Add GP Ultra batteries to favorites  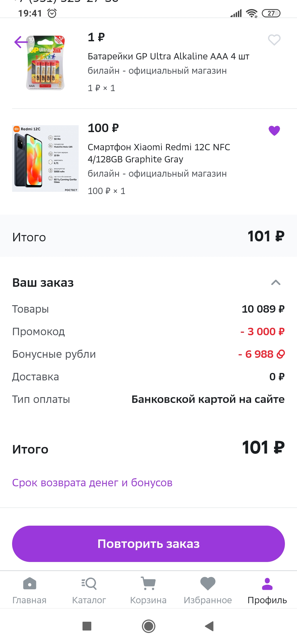click(x=274, y=40)
